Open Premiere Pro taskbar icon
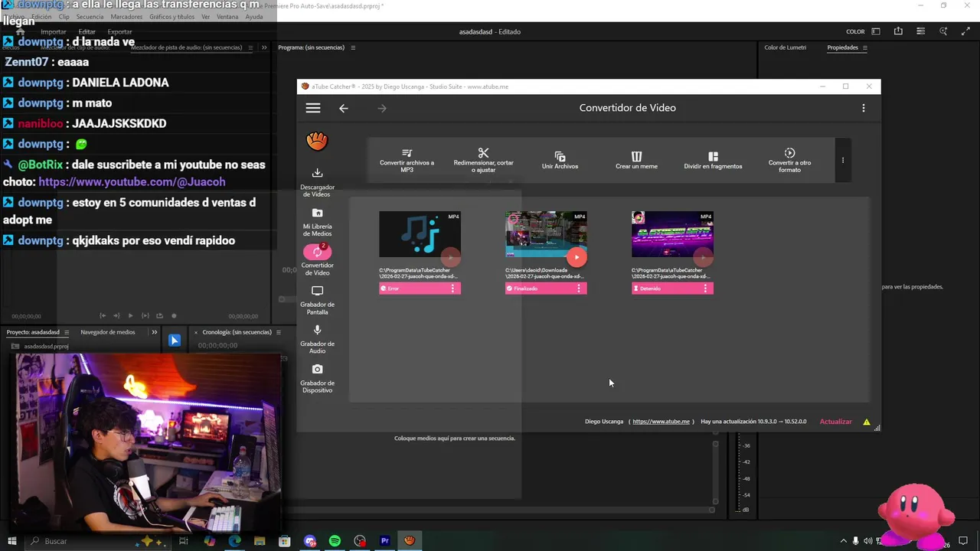This screenshot has height=551, width=980. [385, 541]
